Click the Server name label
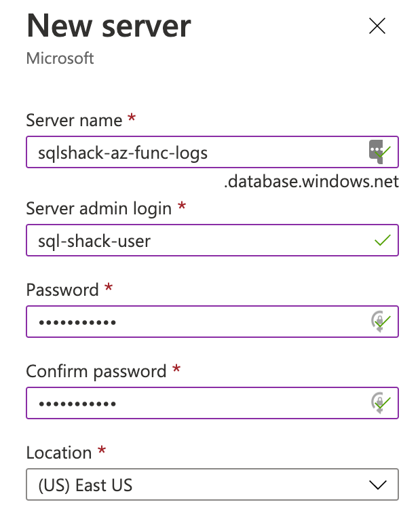Image resolution: width=420 pixels, height=519 pixels. click(x=74, y=121)
